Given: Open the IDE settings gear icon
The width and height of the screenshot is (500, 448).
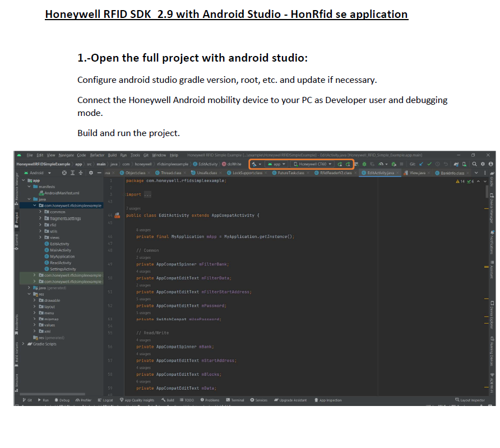Looking at the screenshot, I should coord(483,164).
